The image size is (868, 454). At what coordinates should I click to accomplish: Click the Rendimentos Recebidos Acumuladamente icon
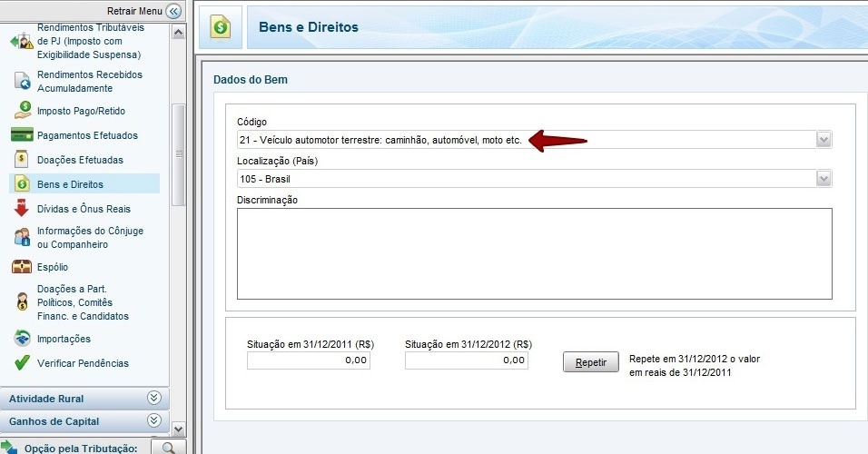point(22,82)
